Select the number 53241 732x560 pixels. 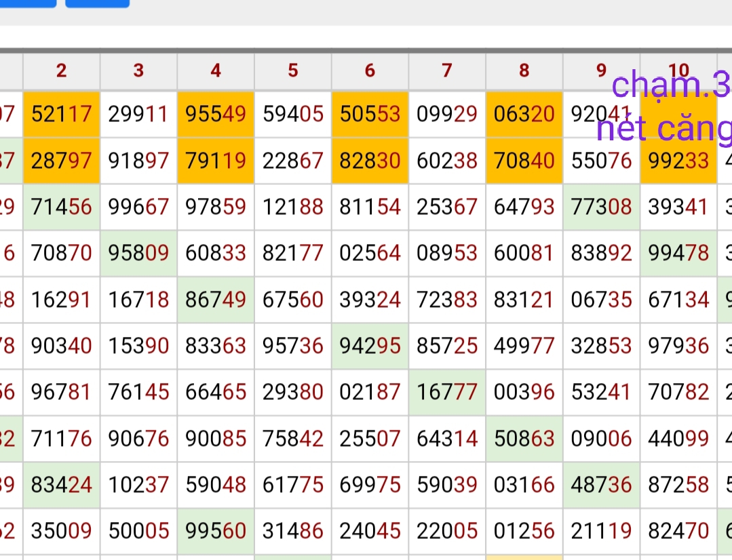(x=601, y=392)
